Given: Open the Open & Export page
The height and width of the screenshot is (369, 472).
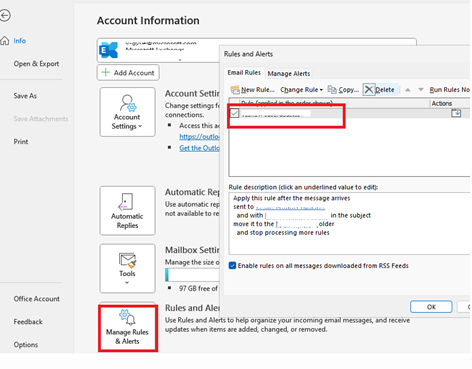Looking at the screenshot, I should (36, 64).
